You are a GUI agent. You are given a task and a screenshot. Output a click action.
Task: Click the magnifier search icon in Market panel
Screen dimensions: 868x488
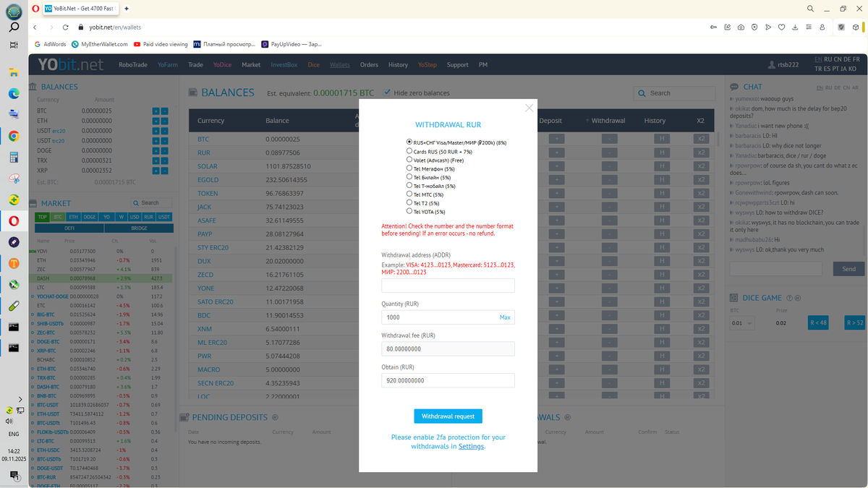137,202
